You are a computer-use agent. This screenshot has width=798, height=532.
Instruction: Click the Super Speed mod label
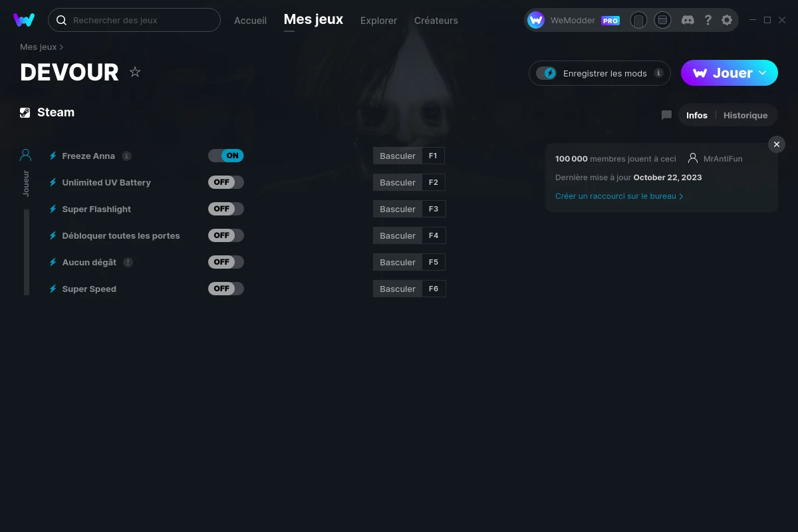(89, 289)
